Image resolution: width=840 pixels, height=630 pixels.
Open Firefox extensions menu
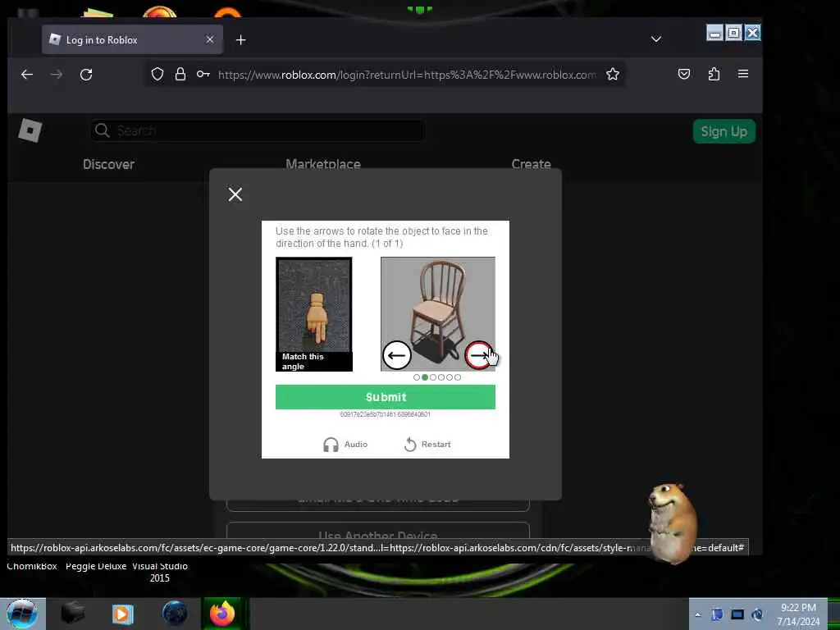pyautogui.click(x=714, y=74)
